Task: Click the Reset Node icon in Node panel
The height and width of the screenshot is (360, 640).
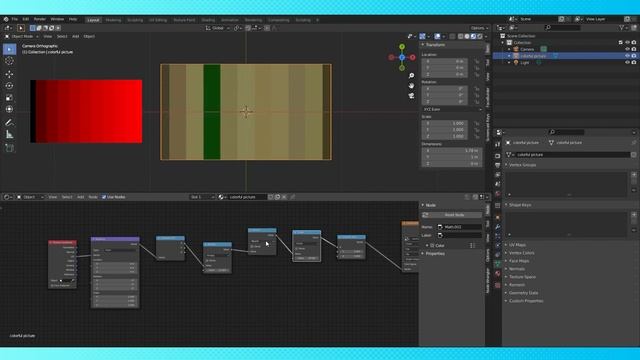Action: pyautogui.click(x=426, y=215)
